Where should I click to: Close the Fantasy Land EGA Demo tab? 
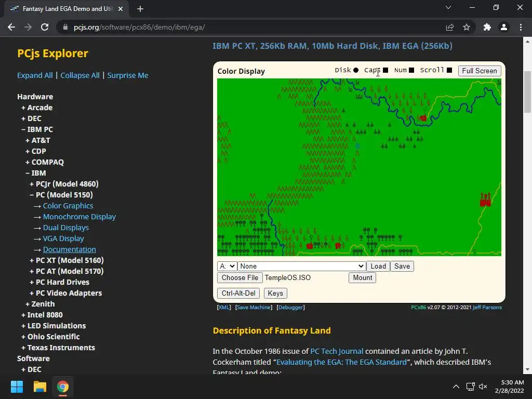(x=121, y=9)
